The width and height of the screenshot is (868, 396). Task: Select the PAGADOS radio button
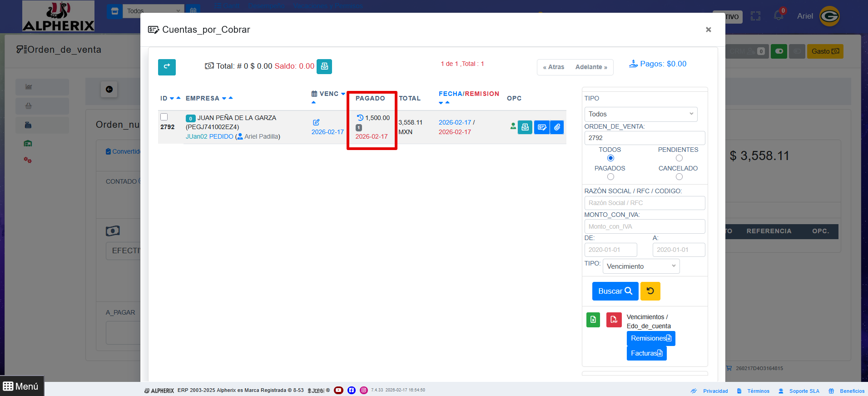point(610,177)
